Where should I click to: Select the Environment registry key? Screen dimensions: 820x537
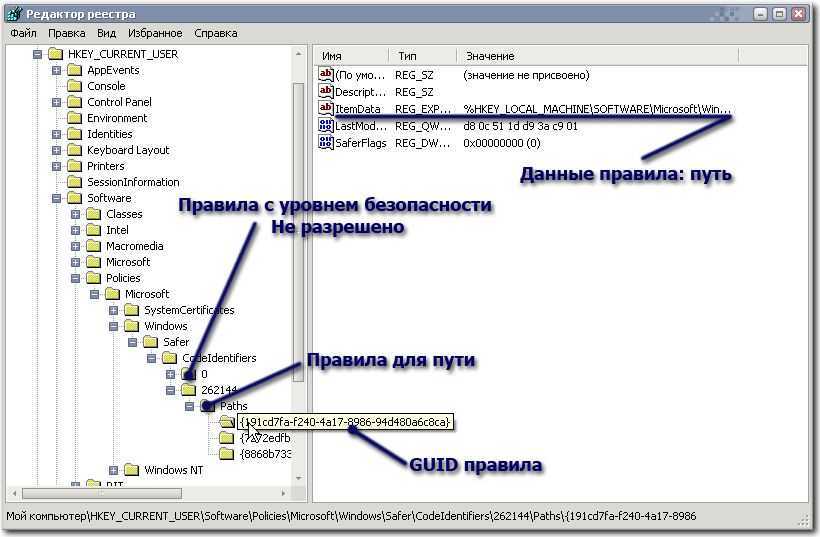click(116, 118)
